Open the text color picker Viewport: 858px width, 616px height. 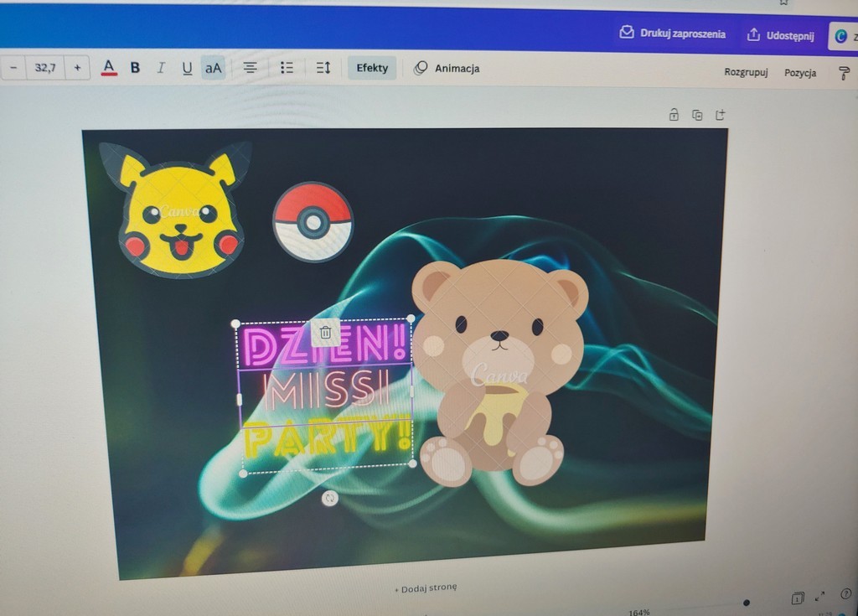[109, 68]
